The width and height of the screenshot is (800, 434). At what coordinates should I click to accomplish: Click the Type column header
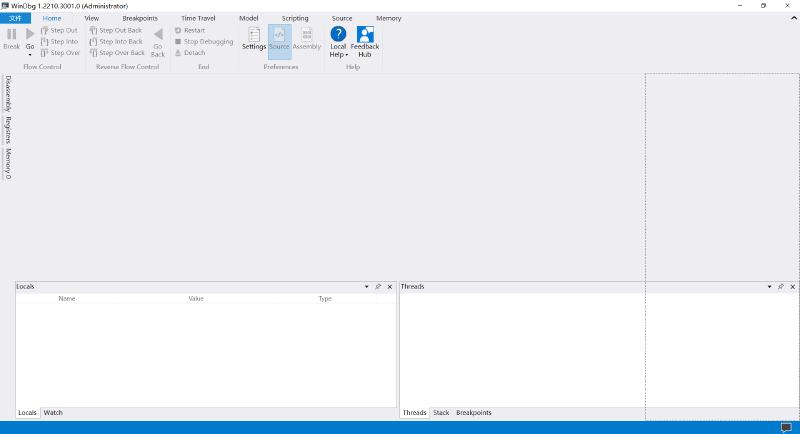(x=325, y=298)
